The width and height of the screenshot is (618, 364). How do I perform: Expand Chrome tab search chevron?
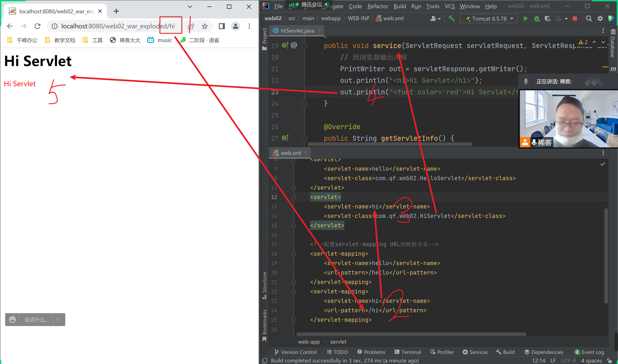tap(190, 7)
